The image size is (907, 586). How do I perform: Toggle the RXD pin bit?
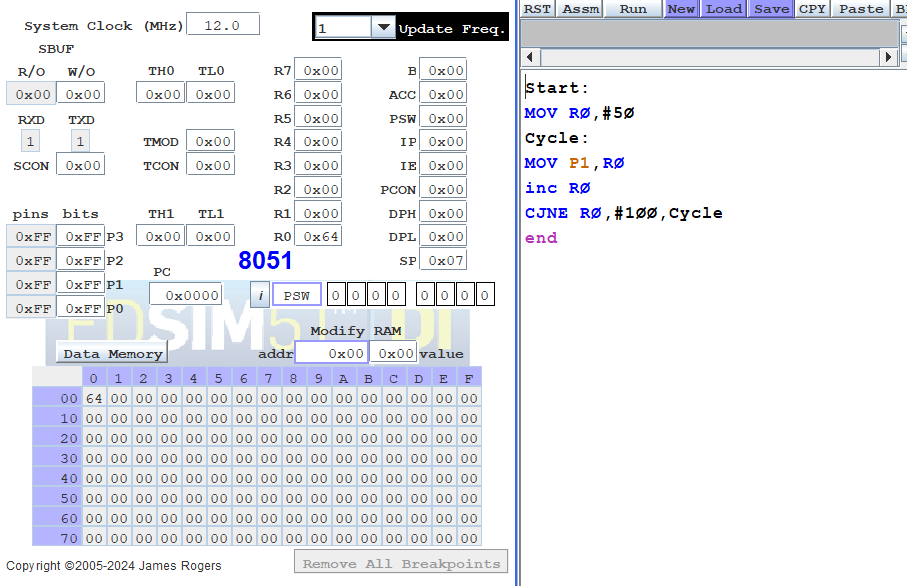pyautogui.click(x=30, y=141)
